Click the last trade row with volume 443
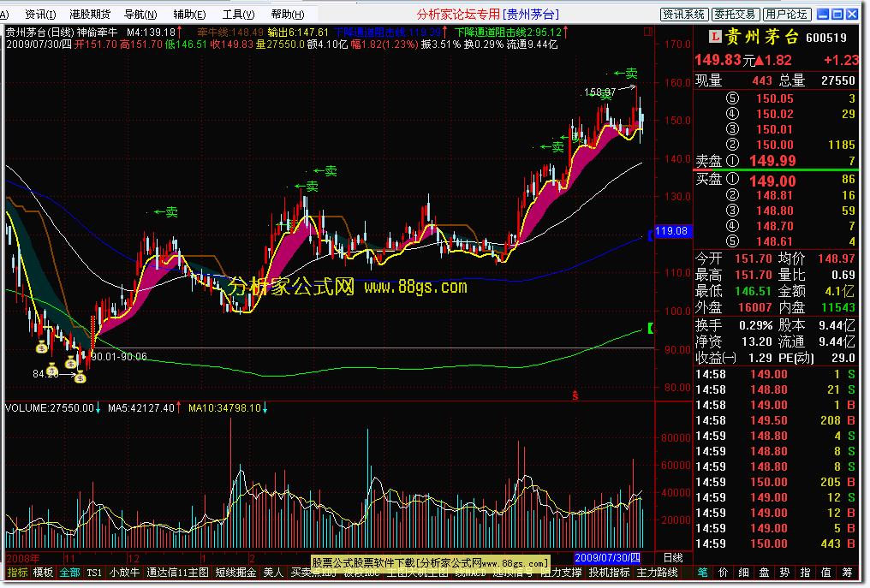The height and width of the screenshot is (588, 870). click(x=775, y=543)
